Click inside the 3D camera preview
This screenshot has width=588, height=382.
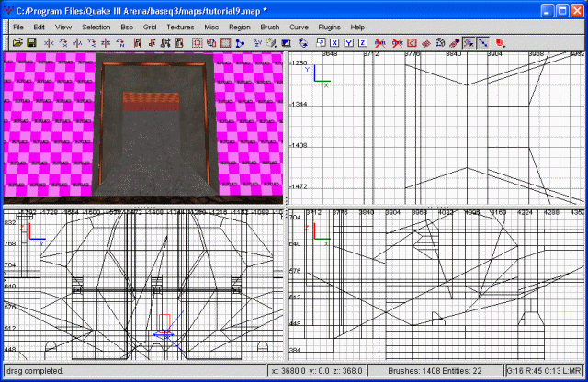[x=143, y=128]
